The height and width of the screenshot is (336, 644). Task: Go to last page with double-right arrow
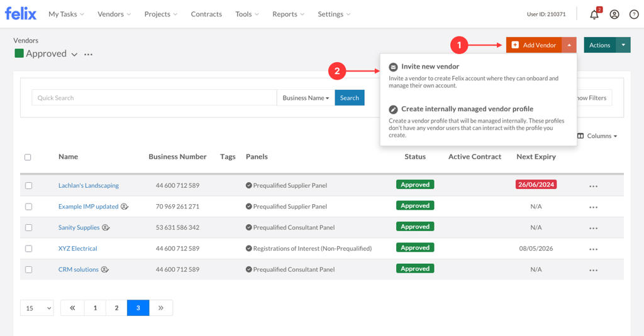tap(160, 308)
